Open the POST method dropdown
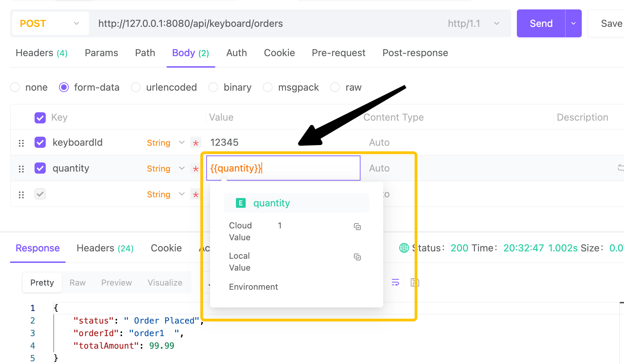 pos(50,23)
